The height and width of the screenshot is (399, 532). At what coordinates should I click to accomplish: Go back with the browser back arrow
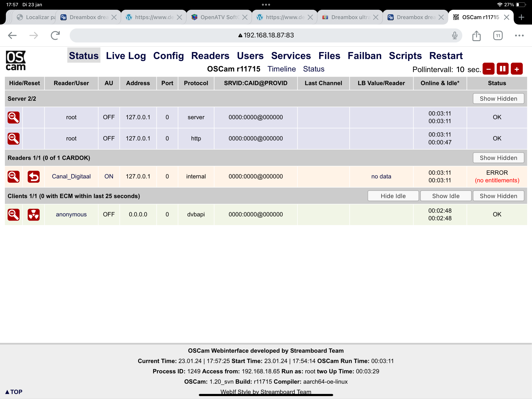point(12,35)
